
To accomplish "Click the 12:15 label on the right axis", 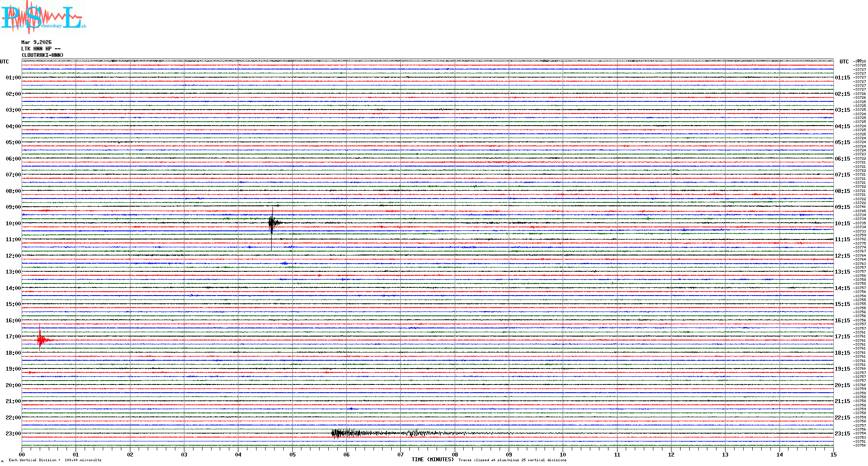I will (x=842, y=256).
